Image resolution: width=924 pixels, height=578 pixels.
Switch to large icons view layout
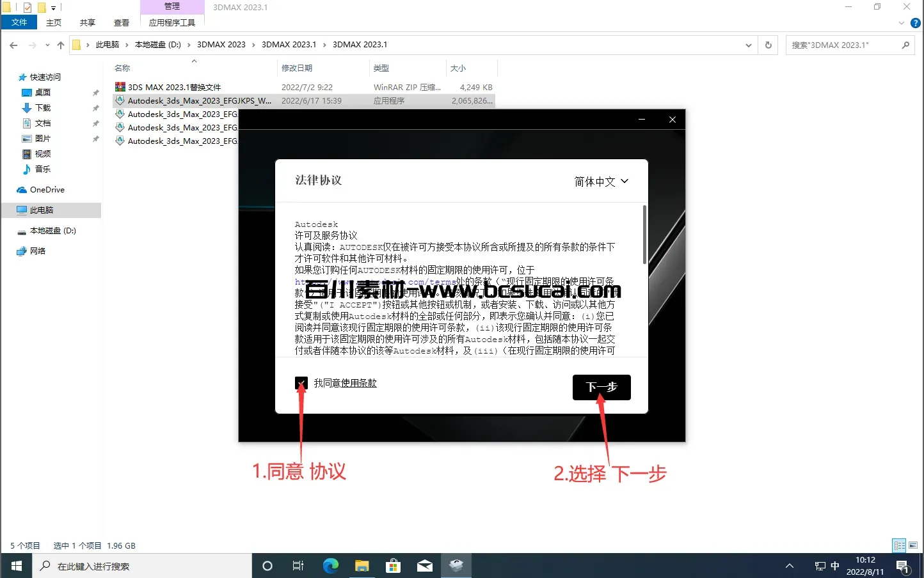tap(913, 545)
